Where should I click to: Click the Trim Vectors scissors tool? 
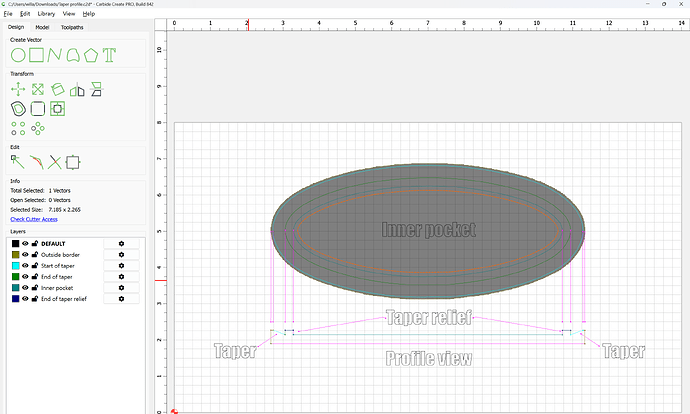[55, 161]
